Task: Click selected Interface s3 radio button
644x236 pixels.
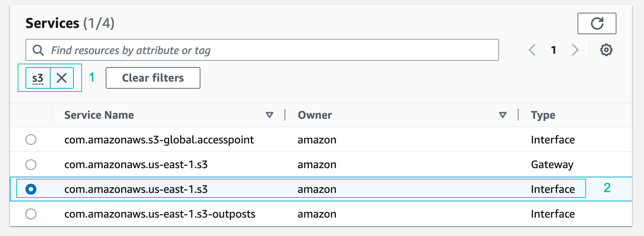Action: [31, 189]
